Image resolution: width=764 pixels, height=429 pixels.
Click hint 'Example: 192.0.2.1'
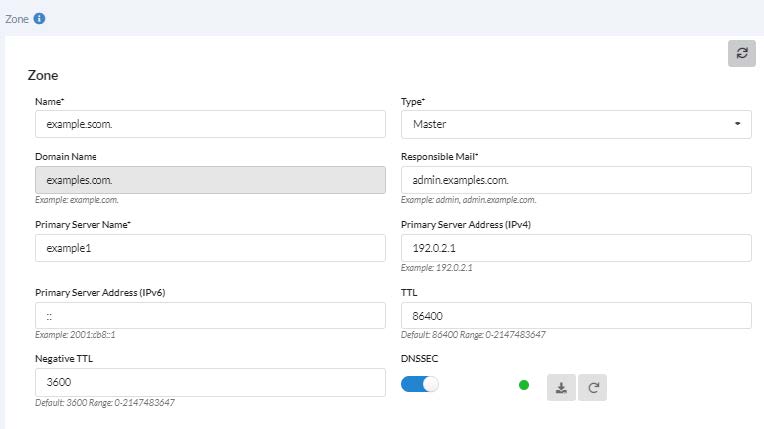437,268
